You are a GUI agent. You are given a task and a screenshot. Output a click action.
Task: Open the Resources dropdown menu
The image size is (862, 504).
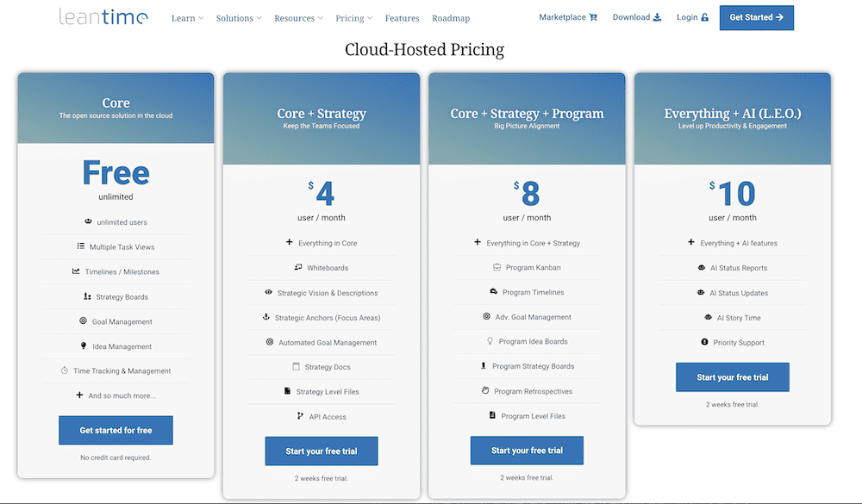click(x=297, y=17)
